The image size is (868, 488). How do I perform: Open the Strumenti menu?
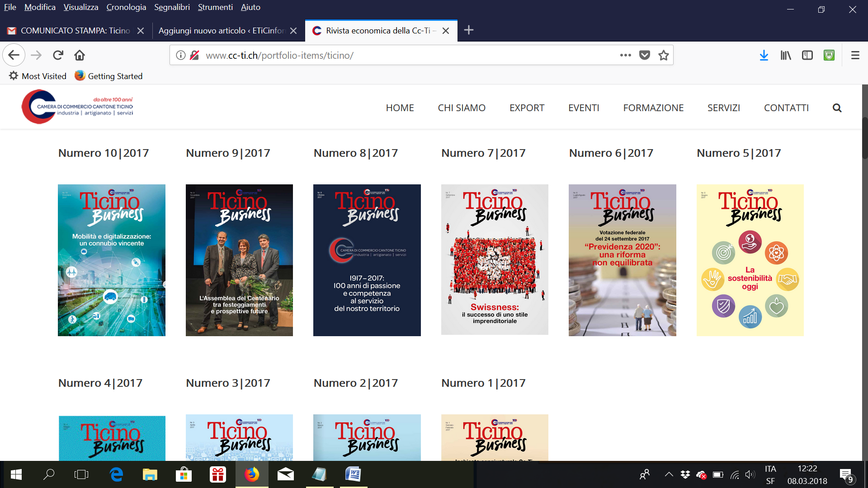(x=215, y=7)
